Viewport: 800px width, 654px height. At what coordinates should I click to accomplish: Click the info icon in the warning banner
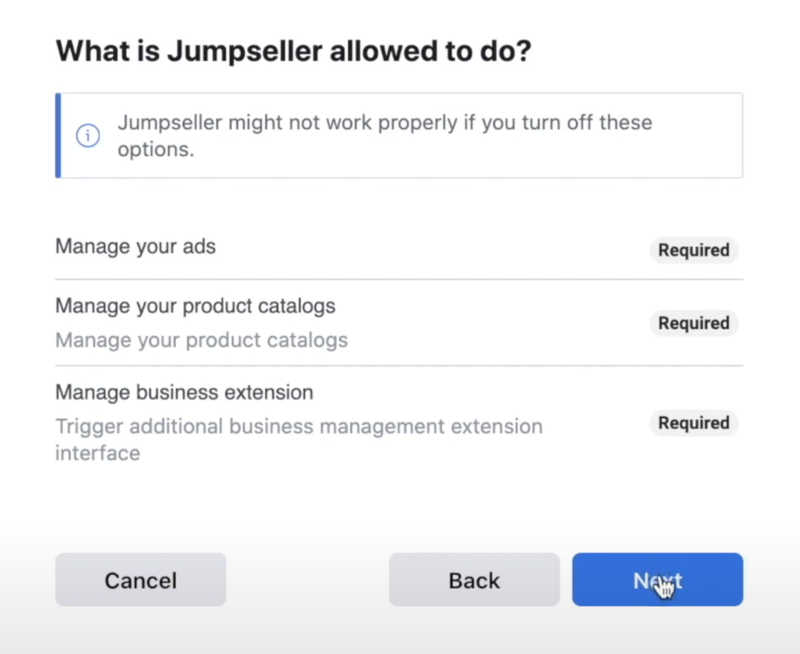point(88,136)
